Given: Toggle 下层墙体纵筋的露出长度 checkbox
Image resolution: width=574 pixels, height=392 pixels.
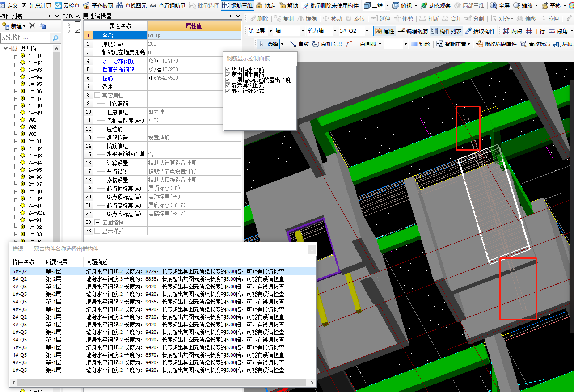Looking at the screenshot, I should tap(228, 80).
